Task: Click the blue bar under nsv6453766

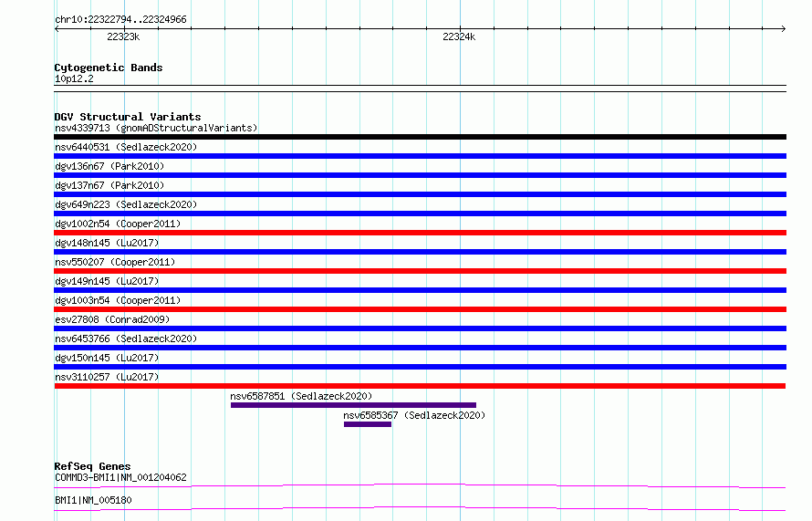Action: (x=420, y=348)
